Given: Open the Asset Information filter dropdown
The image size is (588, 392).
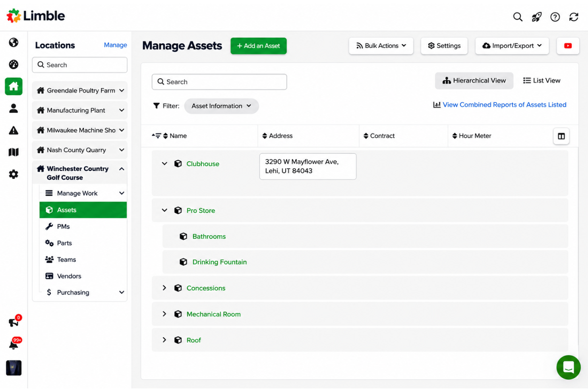Looking at the screenshot, I should point(221,106).
